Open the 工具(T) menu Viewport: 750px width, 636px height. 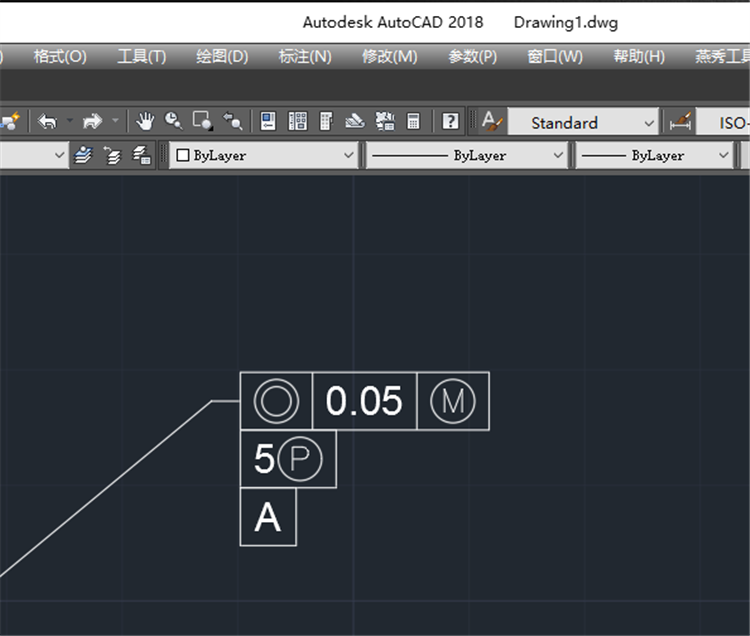pos(142,57)
